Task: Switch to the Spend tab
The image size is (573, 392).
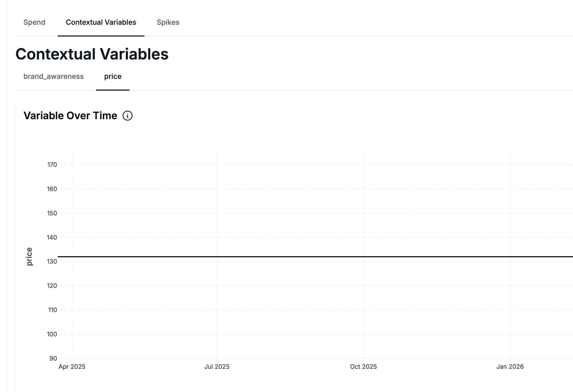Action: coord(34,22)
